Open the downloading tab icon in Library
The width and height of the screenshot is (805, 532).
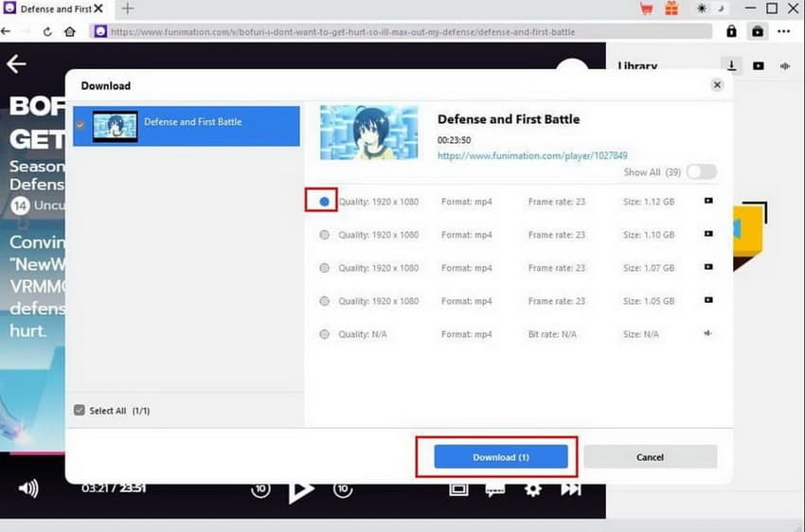731,66
